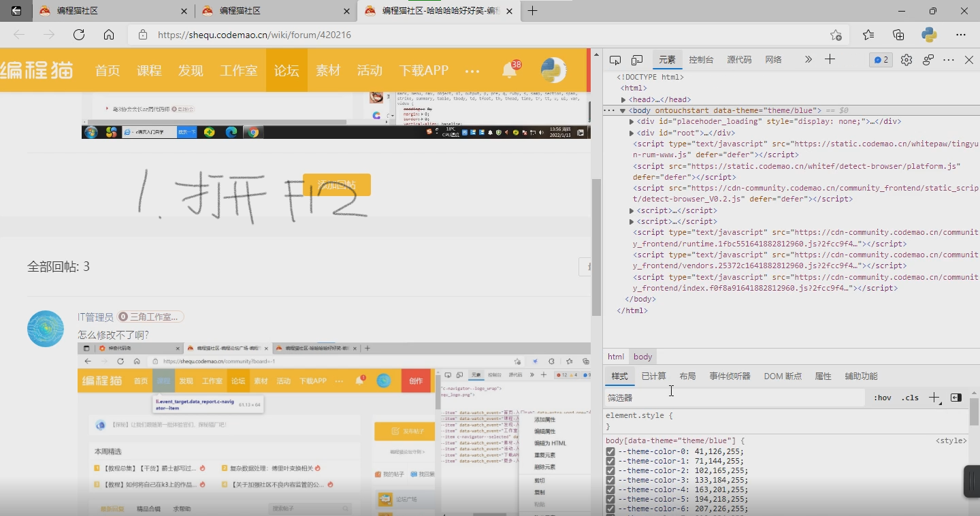The width and height of the screenshot is (980, 516).
Task: Expand the placehoder_loading div node
Action: click(632, 122)
